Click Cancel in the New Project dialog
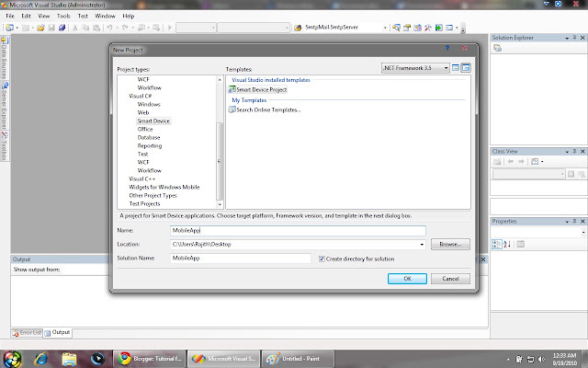588x368 pixels. 450,279
